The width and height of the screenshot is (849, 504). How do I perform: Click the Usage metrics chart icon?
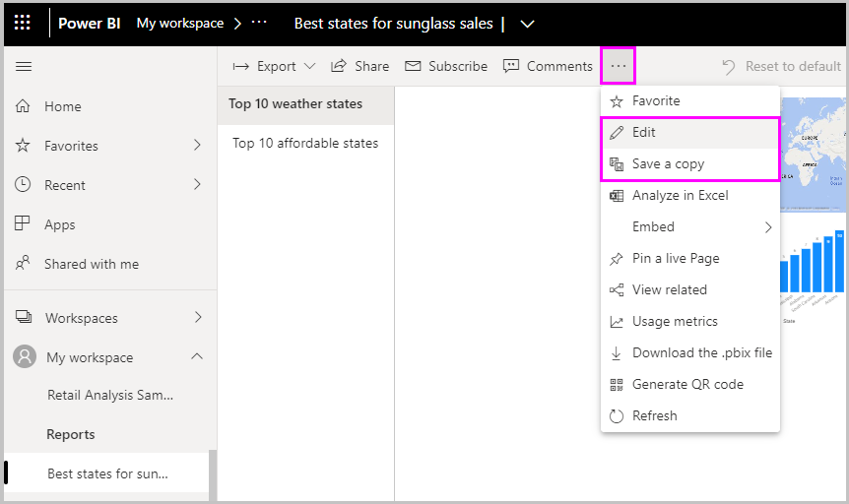[x=617, y=322]
